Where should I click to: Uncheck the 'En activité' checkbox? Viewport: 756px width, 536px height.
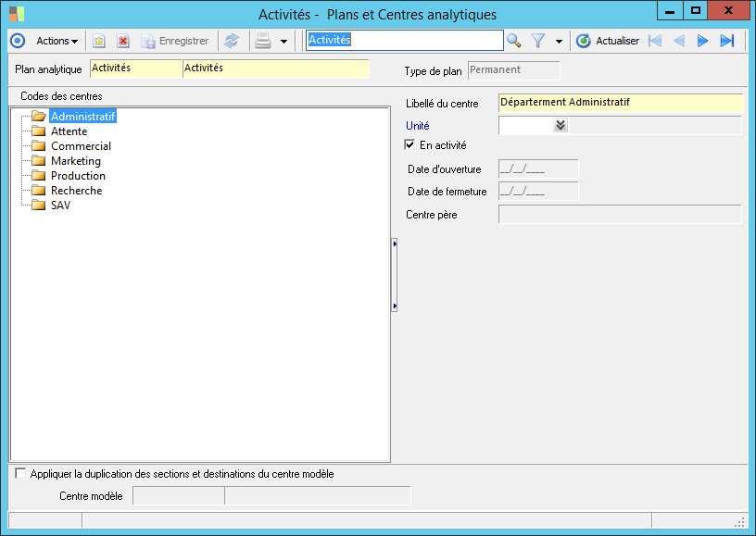point(410,145)
